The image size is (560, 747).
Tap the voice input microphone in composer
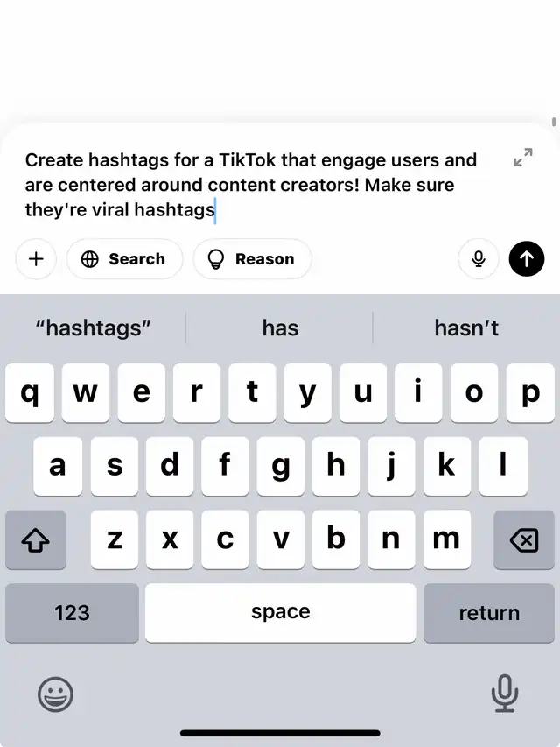pos(479,259)
